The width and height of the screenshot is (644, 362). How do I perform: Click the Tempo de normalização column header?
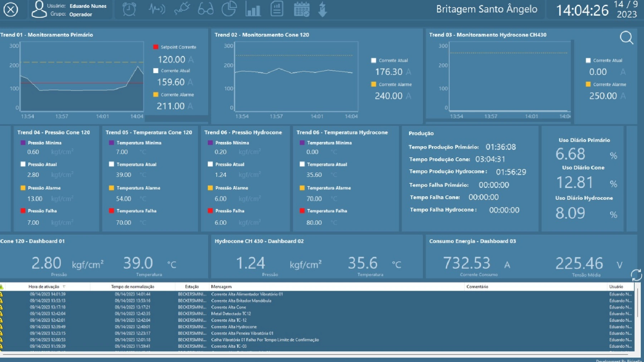pyautogui.click(x=132, y=287)
